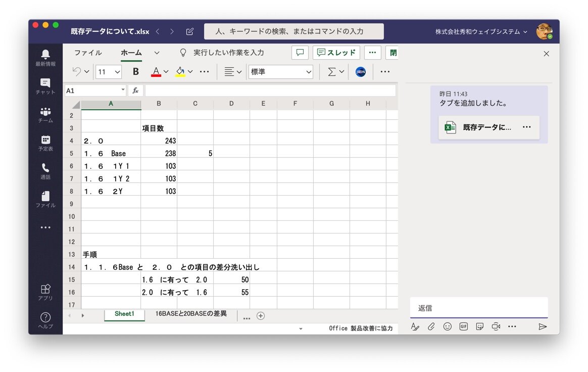Open the emoji picker in reply box
Viewport: 588px width, 372px height.
(x=447, y=327)
